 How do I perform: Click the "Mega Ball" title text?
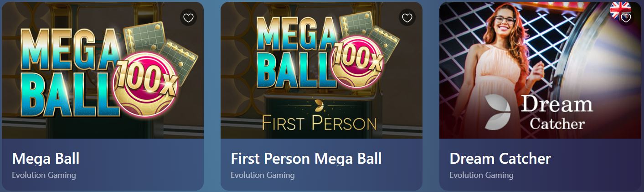coord(46,159)
